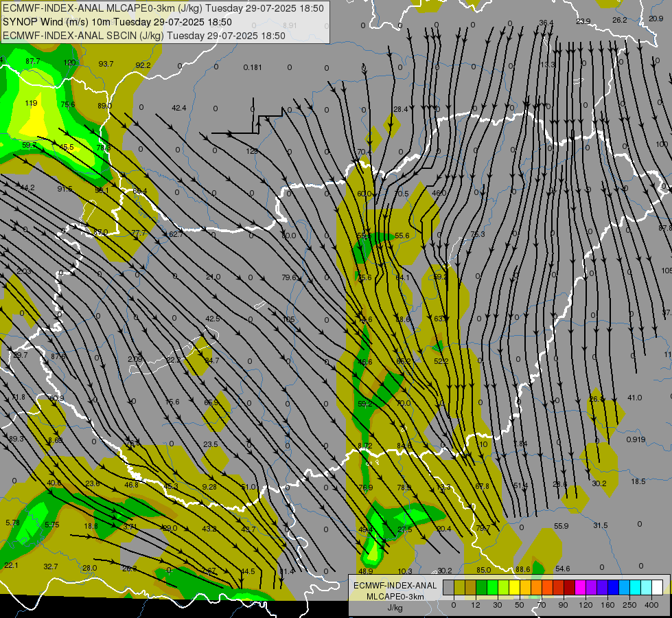Click the map value 32.7
Viewport: 672px width, 618px height.
[50, 566]
